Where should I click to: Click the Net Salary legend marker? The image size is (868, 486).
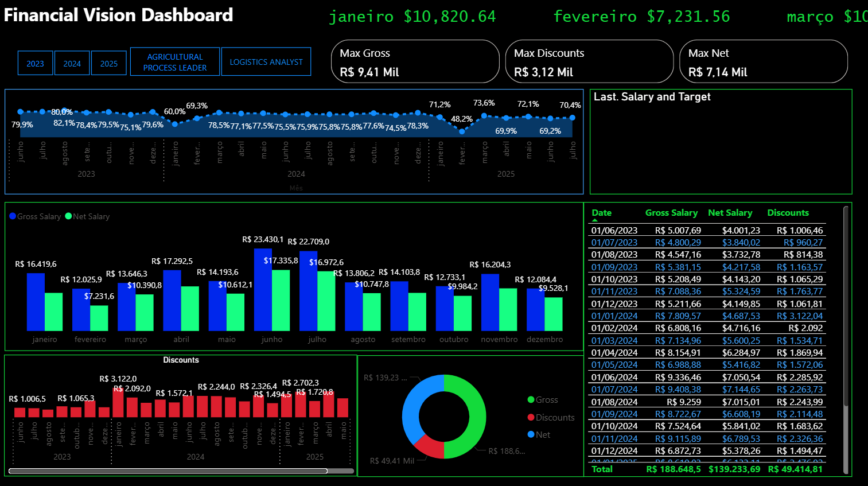click(x=67, y=216)
